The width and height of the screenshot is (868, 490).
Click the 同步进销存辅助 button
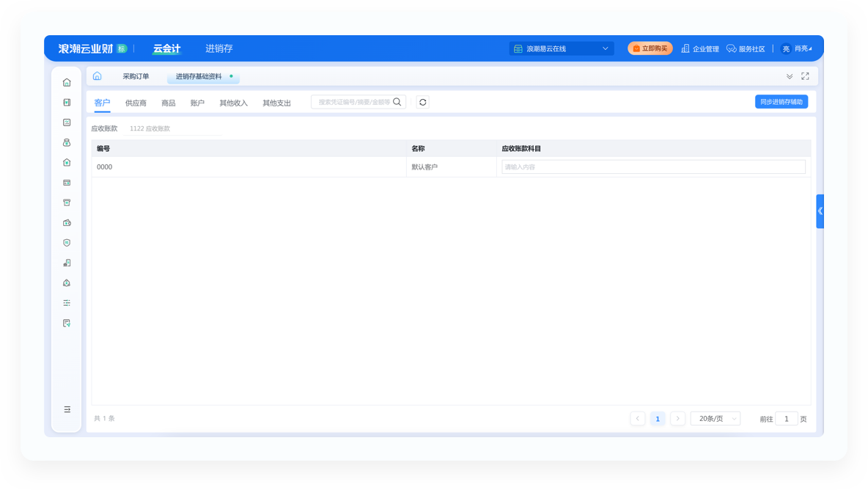tap(781, 102)
